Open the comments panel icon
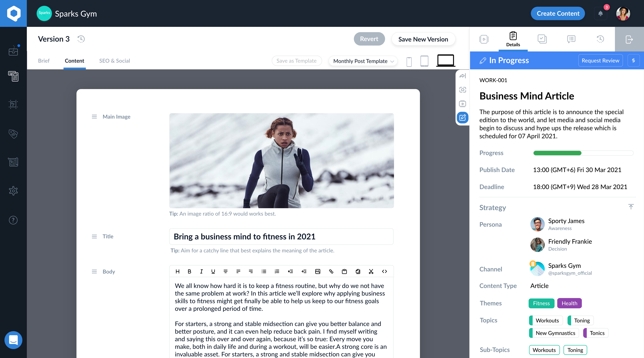 click(x=571, y=39)
